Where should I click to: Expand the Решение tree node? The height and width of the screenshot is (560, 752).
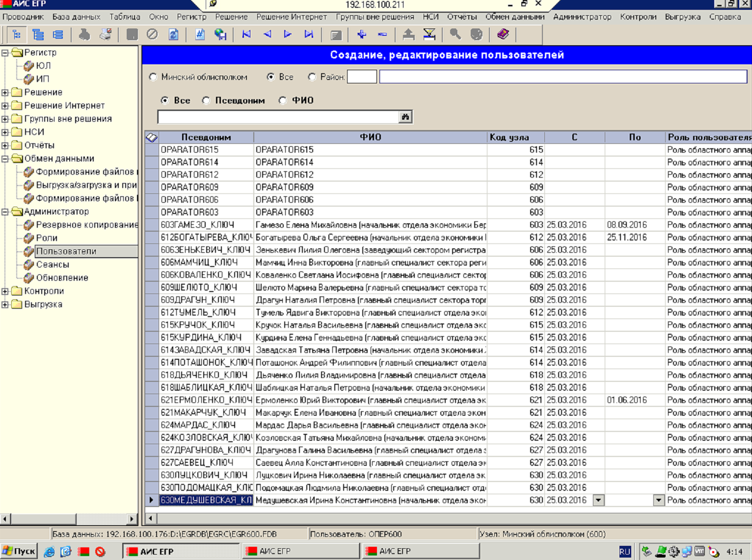pyautogui.click(x=5, y=92)
